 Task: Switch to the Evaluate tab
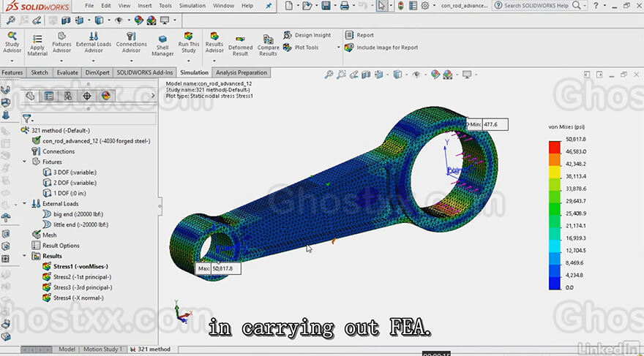coord(67,72)
